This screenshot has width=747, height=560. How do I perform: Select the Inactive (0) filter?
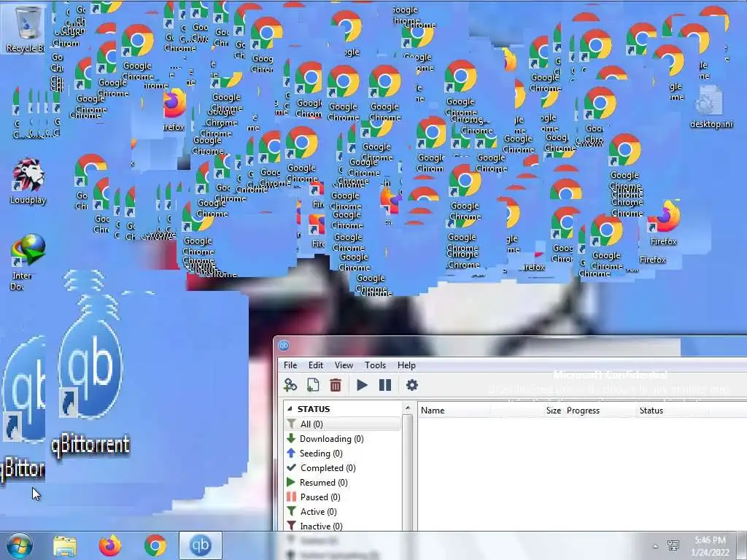click(x=315, y=526)
